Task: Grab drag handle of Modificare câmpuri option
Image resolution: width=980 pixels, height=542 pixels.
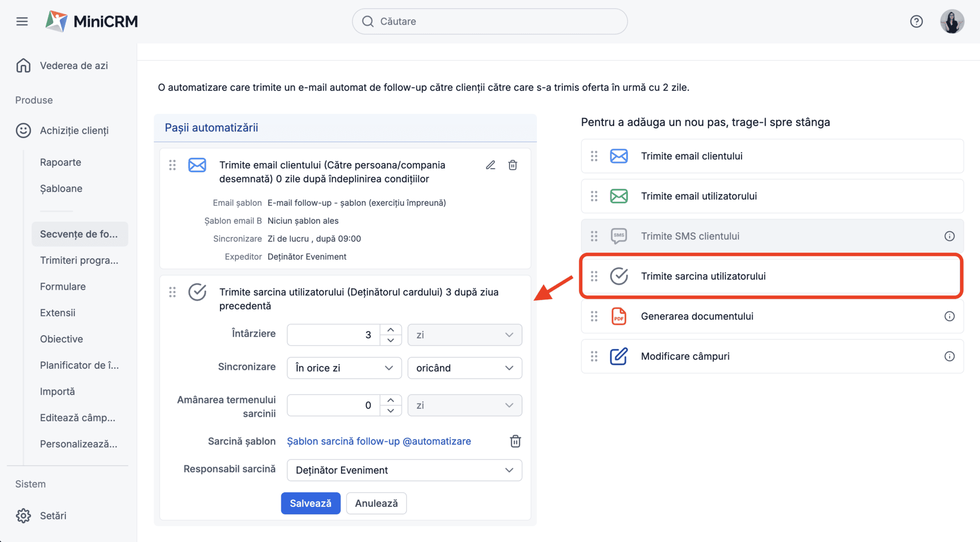Action: coord(594,356)
